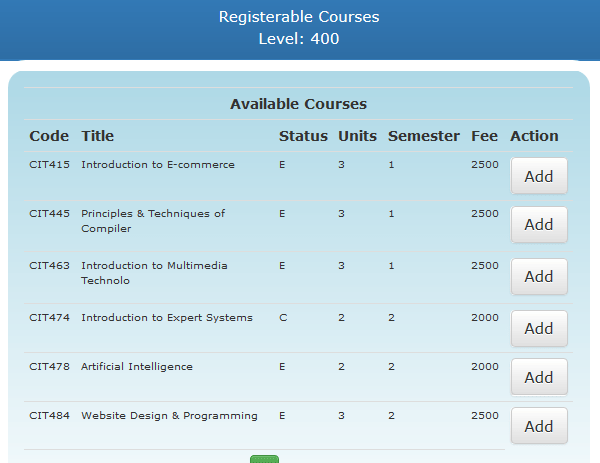The height and width of the screenshot is (463, 600).
Task: Select the course code CIT415
Action: (x=49, y=165)
